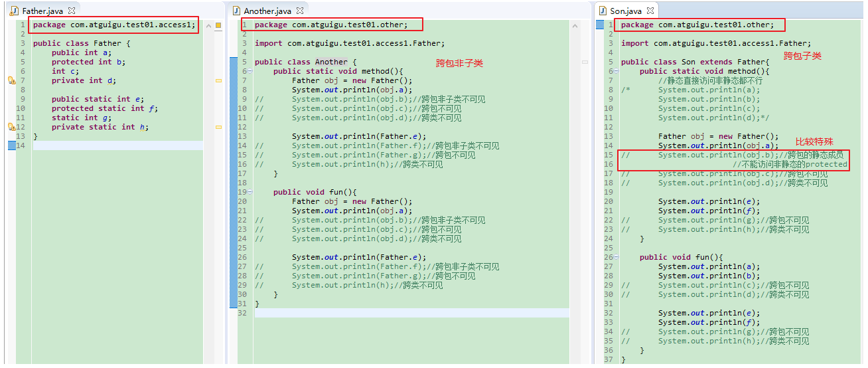Click 'Father obj = new Father();' on Another.java line 7
Image resolution: width=868 pixels, height=368 pixels.
point(352,80)
